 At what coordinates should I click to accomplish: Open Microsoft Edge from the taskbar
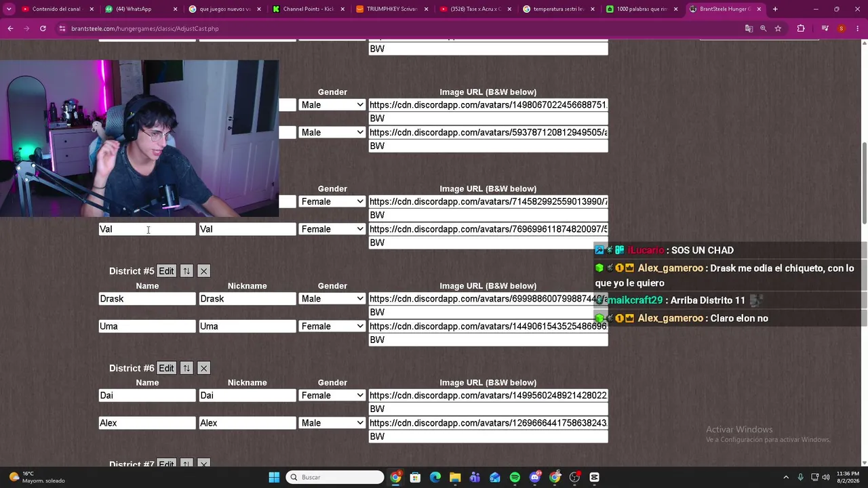click(x=435, y=477)
